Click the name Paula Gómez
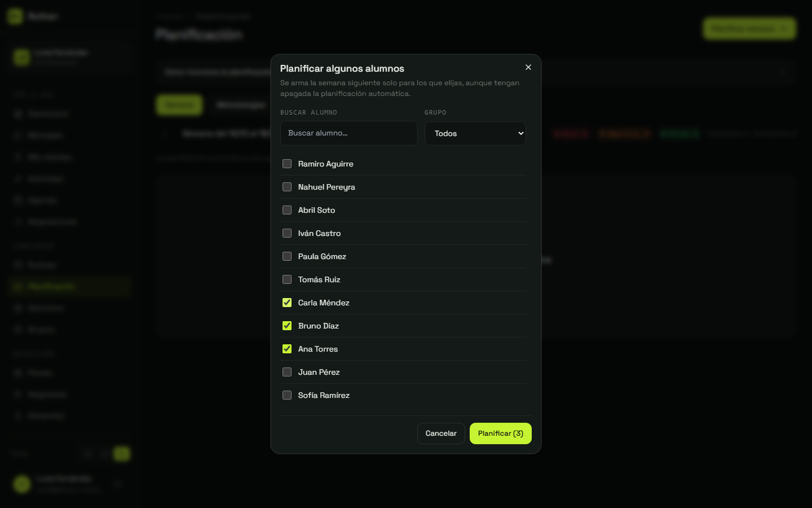The height and width of the screenshot is (508, 812). coord(322,256)
